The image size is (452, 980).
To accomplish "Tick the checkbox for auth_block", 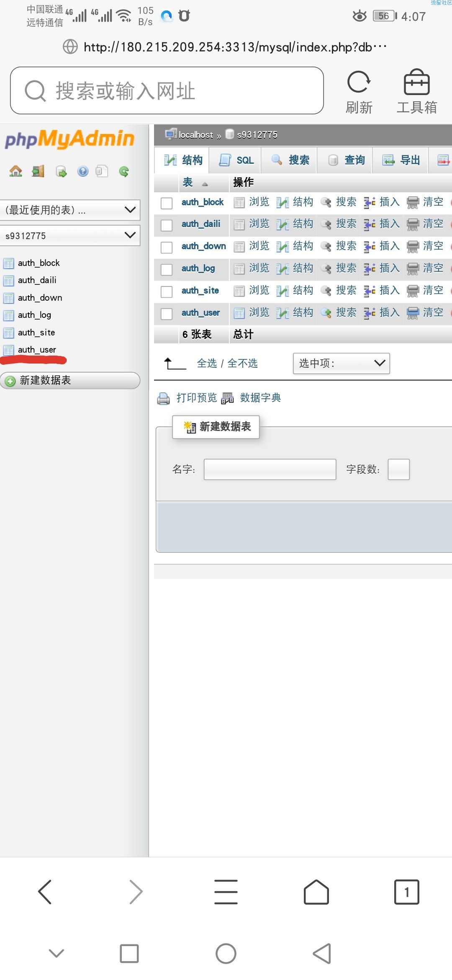I will pyautogui.click(x=167, y=203).
